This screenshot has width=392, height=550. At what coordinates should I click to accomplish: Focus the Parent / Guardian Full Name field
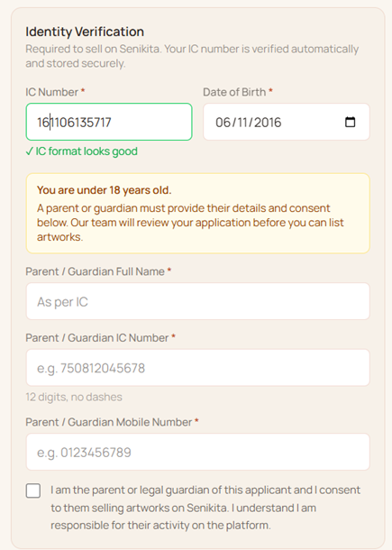pyautogui.click(x=197, y=301)
